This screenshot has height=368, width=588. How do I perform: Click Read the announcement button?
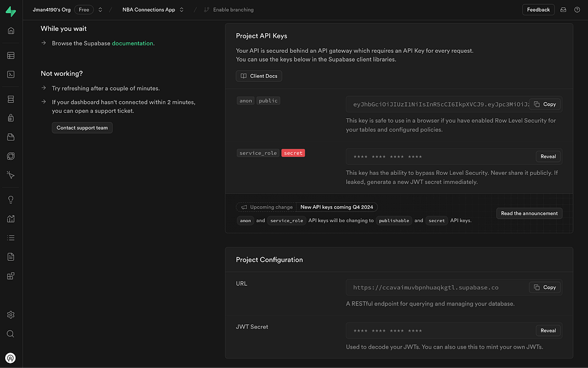point(529,214)
